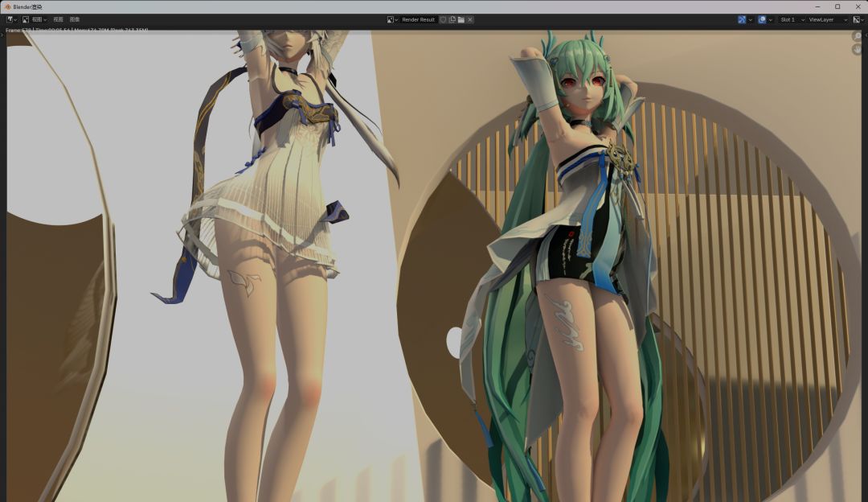
Task: Click the pan hand gizmo
Action: 857,50
